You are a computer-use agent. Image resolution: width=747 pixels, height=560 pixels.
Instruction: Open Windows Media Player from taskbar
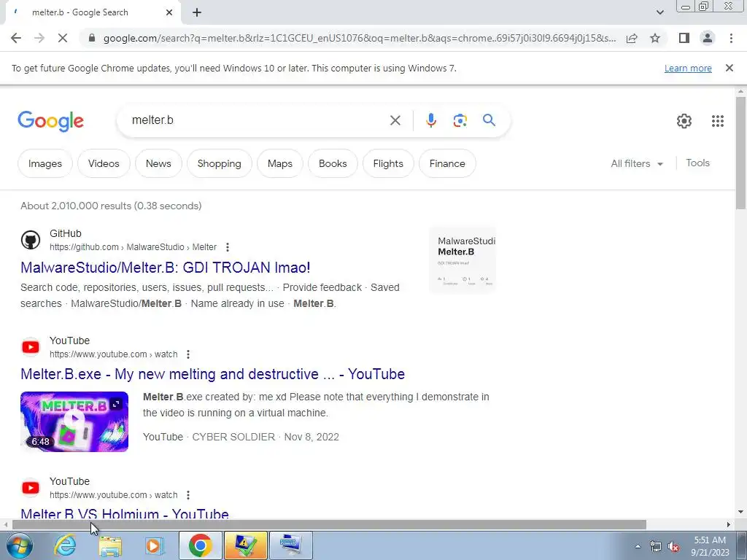click(x=154, y=545)
